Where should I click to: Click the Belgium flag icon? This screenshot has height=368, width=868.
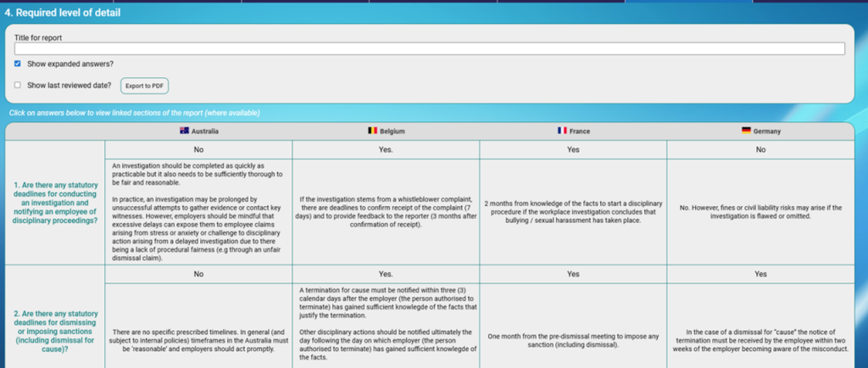[370, 131]
